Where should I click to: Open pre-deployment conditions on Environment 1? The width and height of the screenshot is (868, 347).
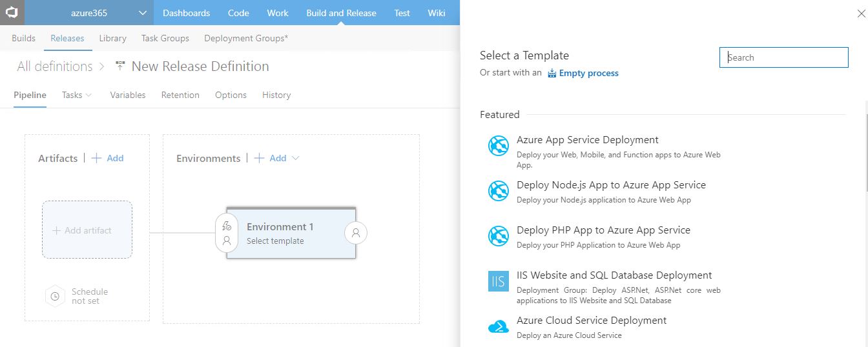click(227, 233)
